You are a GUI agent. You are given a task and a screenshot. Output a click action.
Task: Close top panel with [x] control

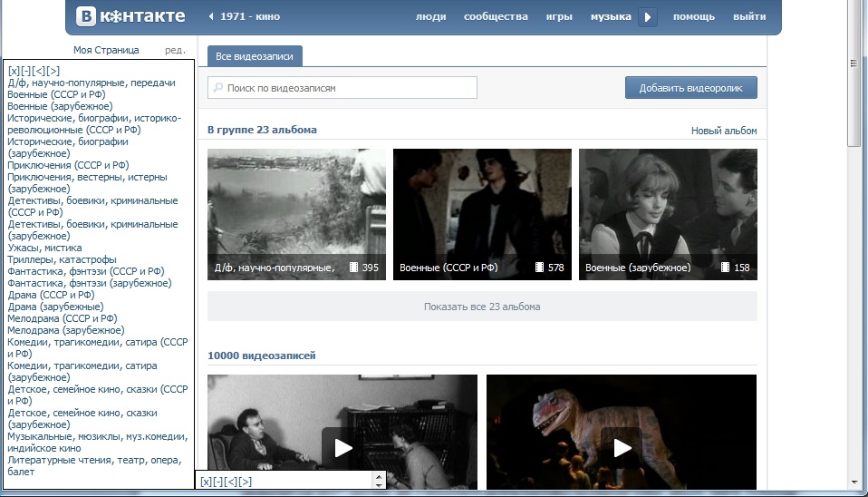coord(14,71)
